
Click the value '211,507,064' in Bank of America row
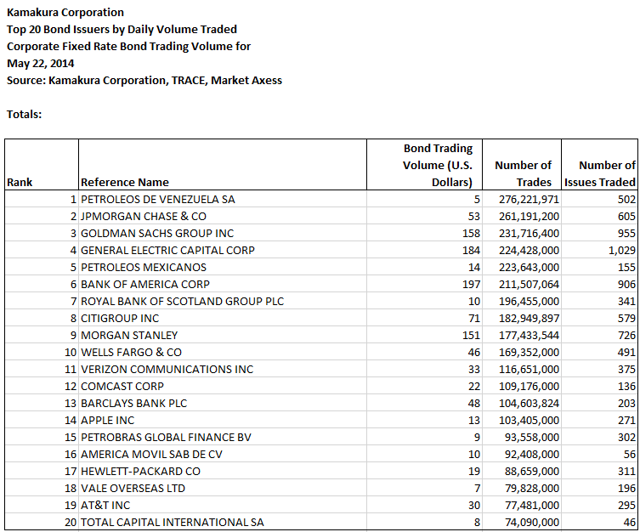coord(529,284)
